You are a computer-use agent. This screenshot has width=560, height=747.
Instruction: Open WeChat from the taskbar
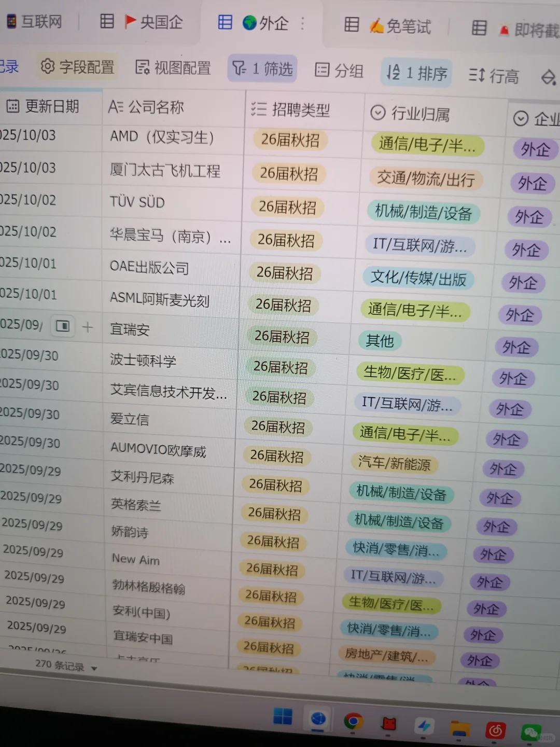(x=530, y=733)
